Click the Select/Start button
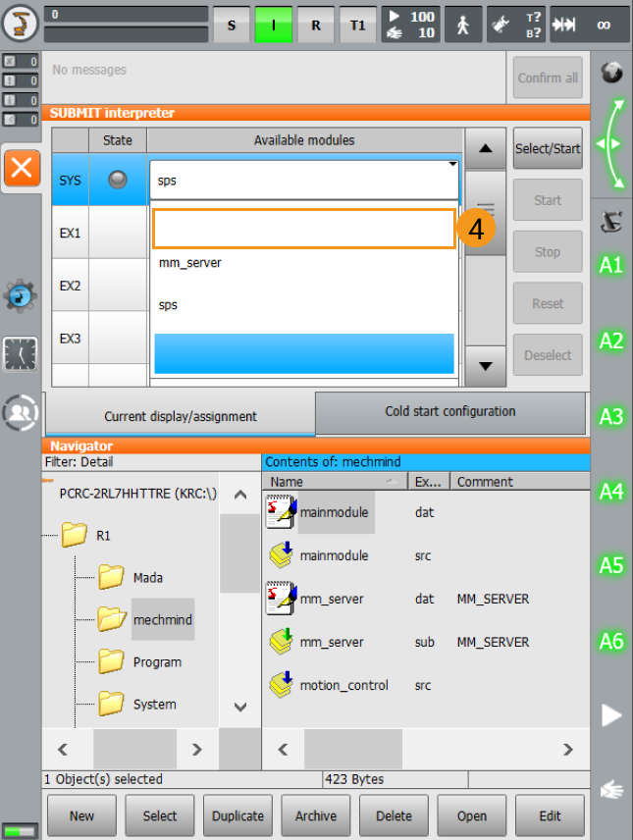 (548, 148)
